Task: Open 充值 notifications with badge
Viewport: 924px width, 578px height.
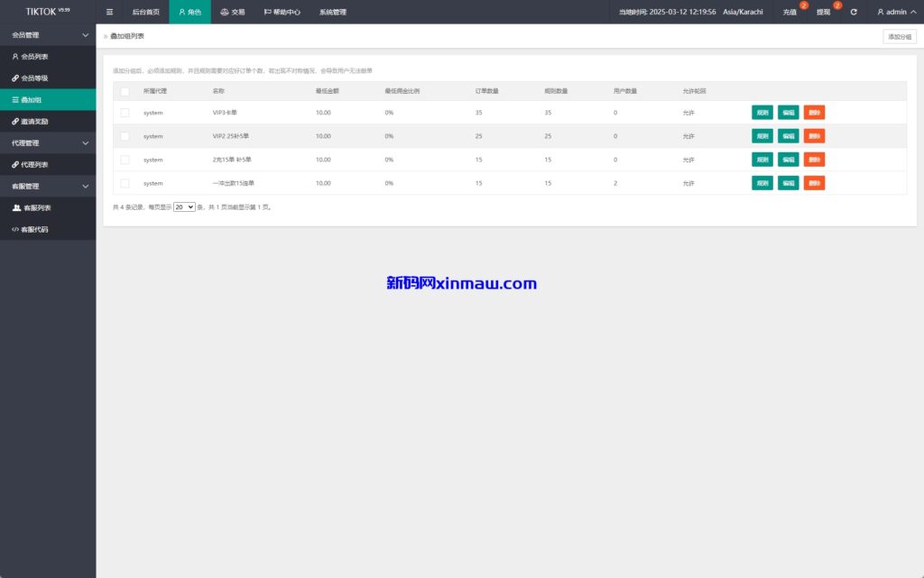Action: (790, 12)
